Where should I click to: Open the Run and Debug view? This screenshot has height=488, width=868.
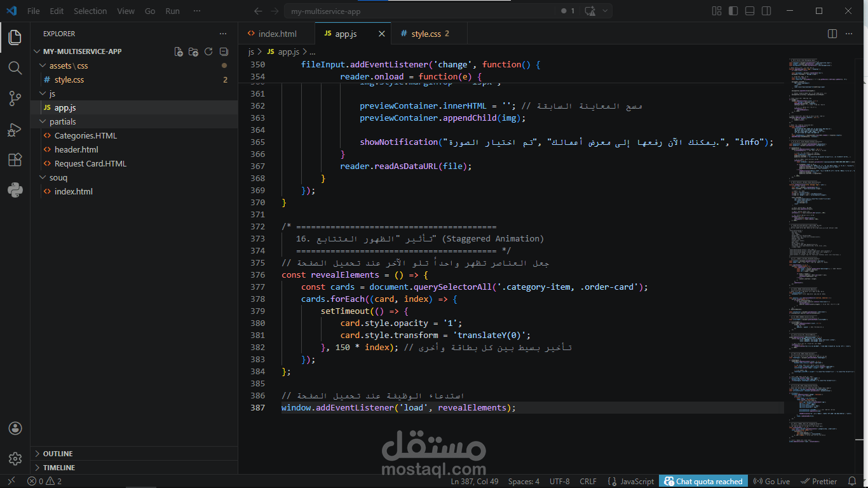pyautogui.click(x=15, y=129)
